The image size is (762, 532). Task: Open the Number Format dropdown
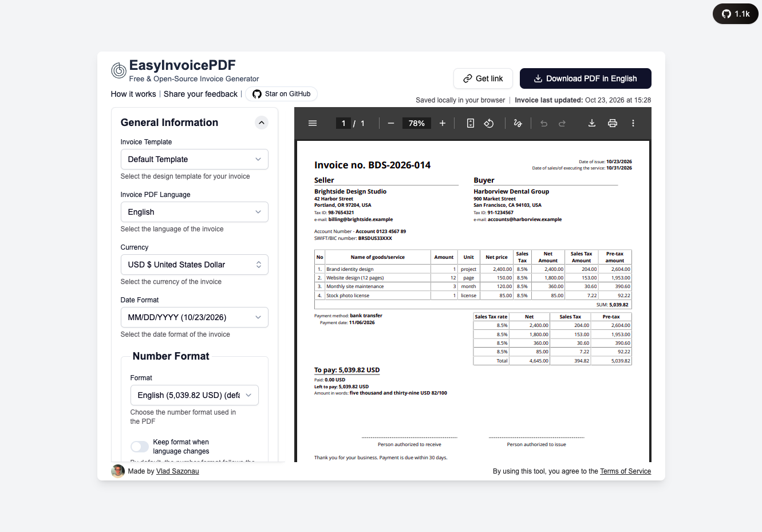[195, 395]
